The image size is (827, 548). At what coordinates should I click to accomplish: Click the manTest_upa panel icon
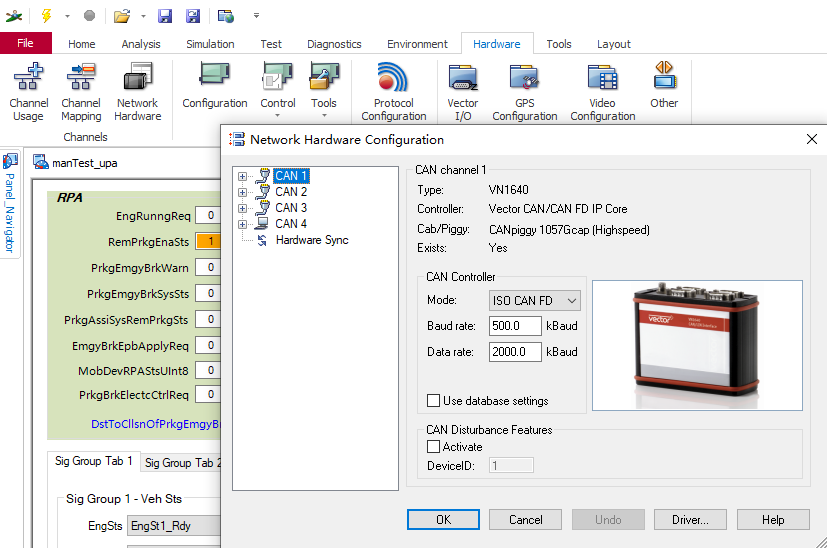point(41,162)
